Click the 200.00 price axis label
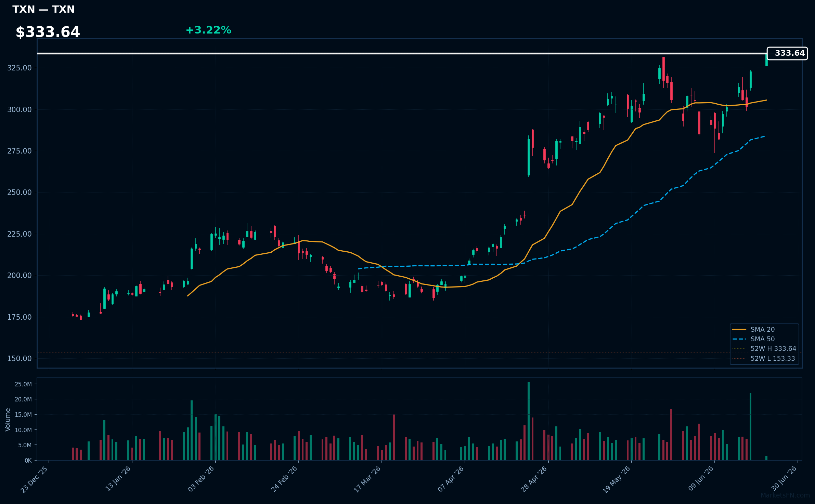 pyautogui.click(x=20, y=276)
